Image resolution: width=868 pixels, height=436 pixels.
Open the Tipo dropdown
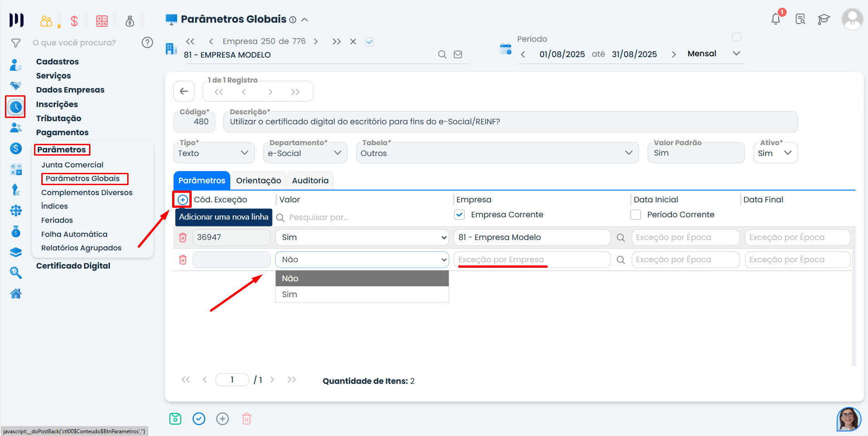(213, 153)
